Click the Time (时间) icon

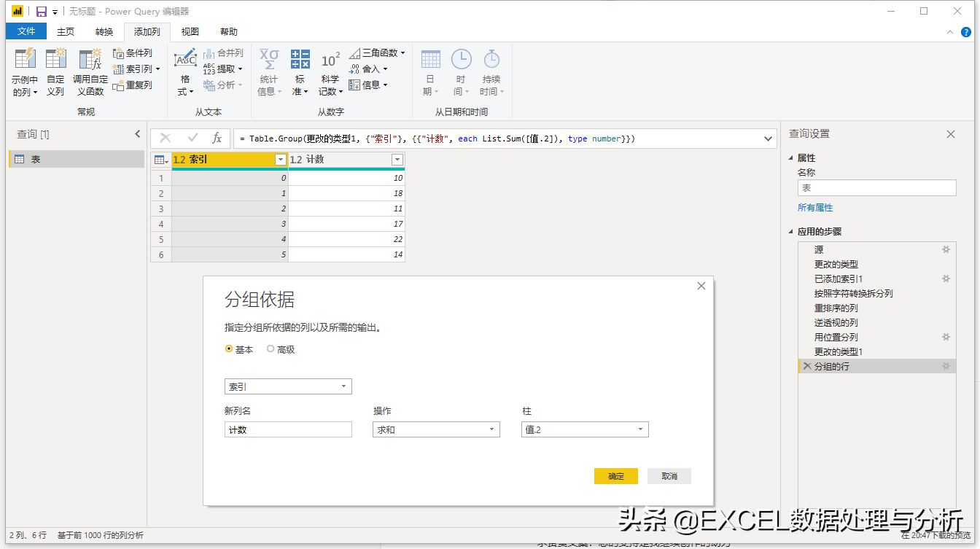click(x=461, y=59)
